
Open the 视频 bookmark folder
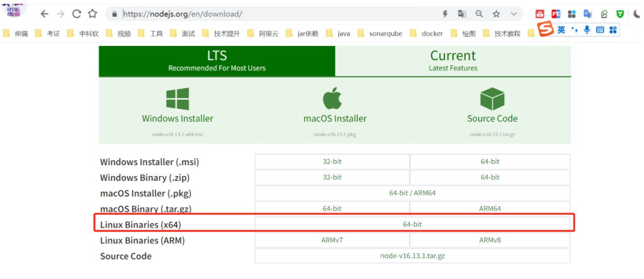pos(118,33)
